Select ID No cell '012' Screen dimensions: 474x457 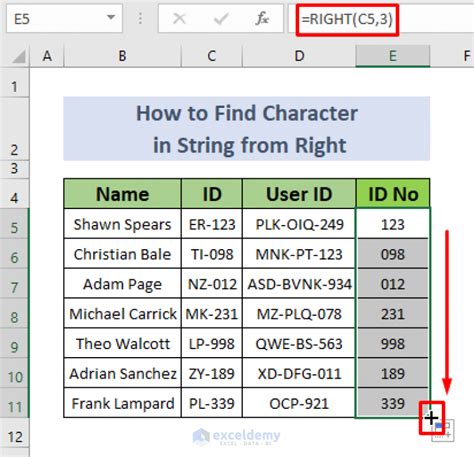(x=393, y=283)
